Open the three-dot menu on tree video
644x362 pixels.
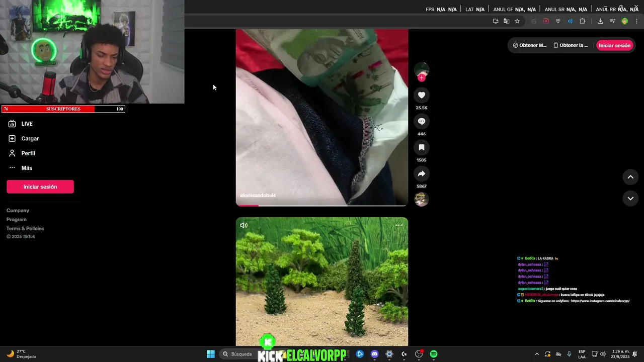pos(399,225)
